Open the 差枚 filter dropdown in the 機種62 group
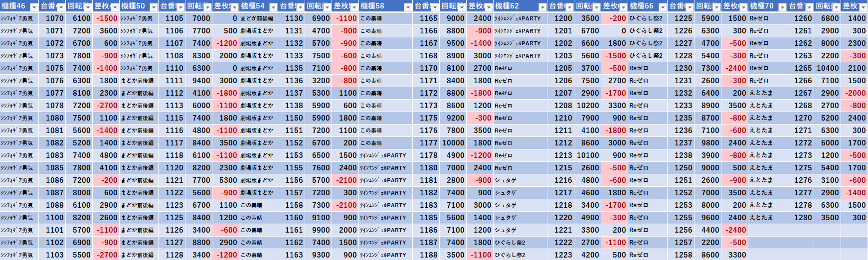868x260 pixels. coord(623,7)
